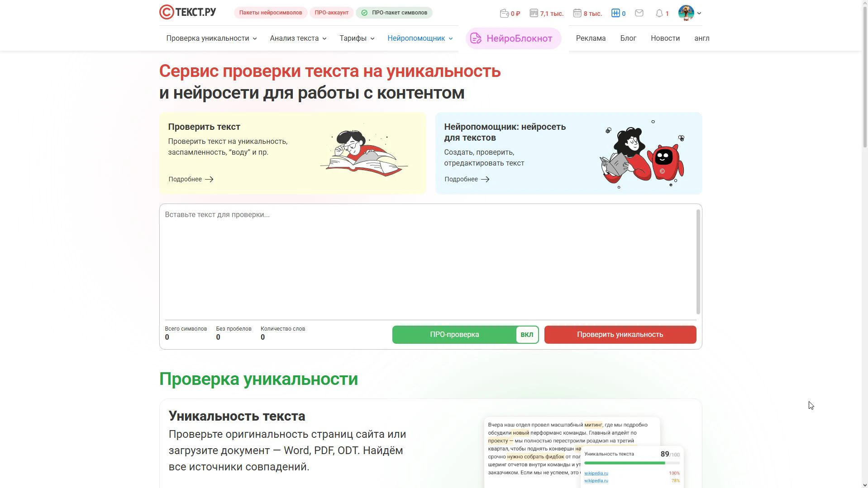This screenshot has width=868, height=488.
Task: Open the account dropdown chevron next to avatar
Action: (699, 13)
